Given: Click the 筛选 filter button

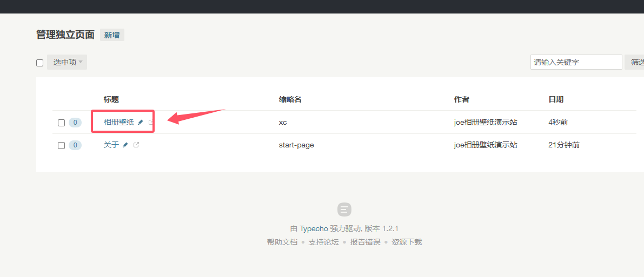Looking at the screenshot, I should 634,62.
